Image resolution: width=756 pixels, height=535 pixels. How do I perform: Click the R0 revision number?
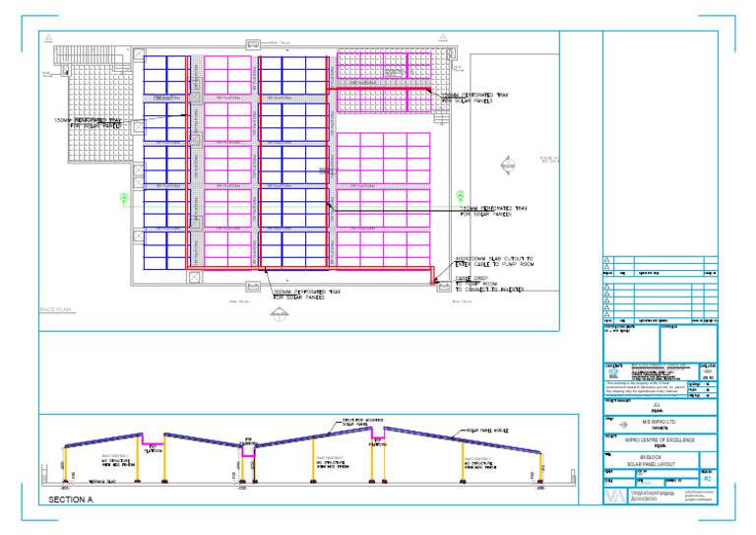click(x=708, y=479)
